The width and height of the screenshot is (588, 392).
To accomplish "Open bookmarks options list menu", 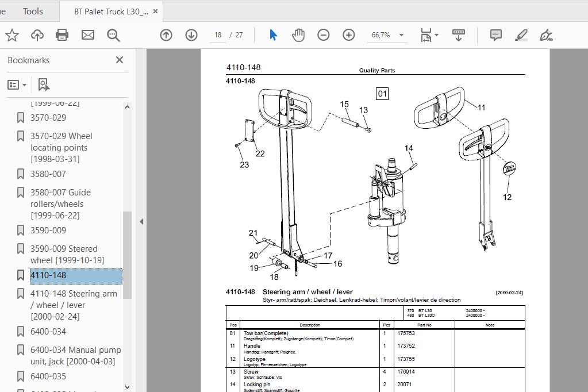I will tap(17, 84).
